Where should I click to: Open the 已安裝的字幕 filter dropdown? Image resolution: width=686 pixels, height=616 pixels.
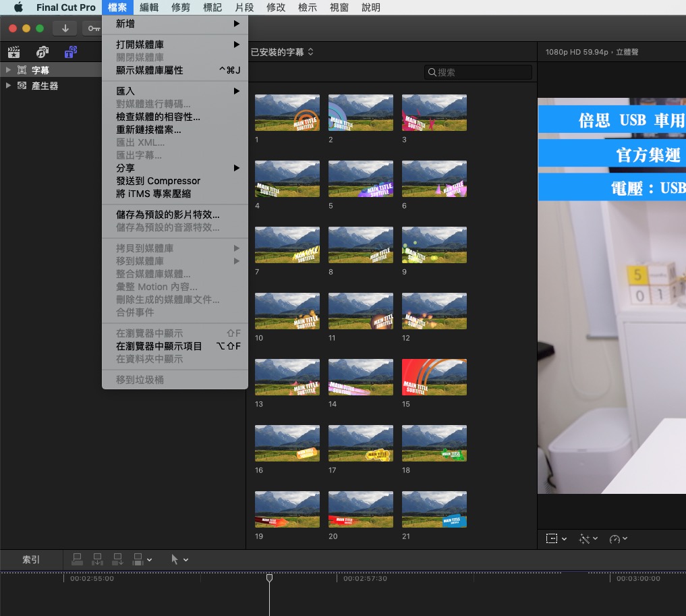click(x=282, y=52)
